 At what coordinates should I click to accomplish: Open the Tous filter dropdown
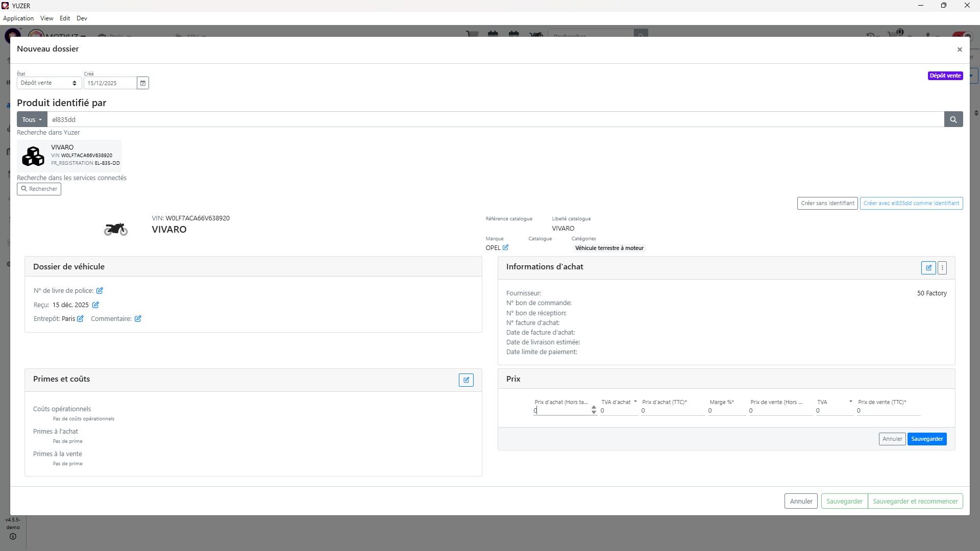click(32, 119)
